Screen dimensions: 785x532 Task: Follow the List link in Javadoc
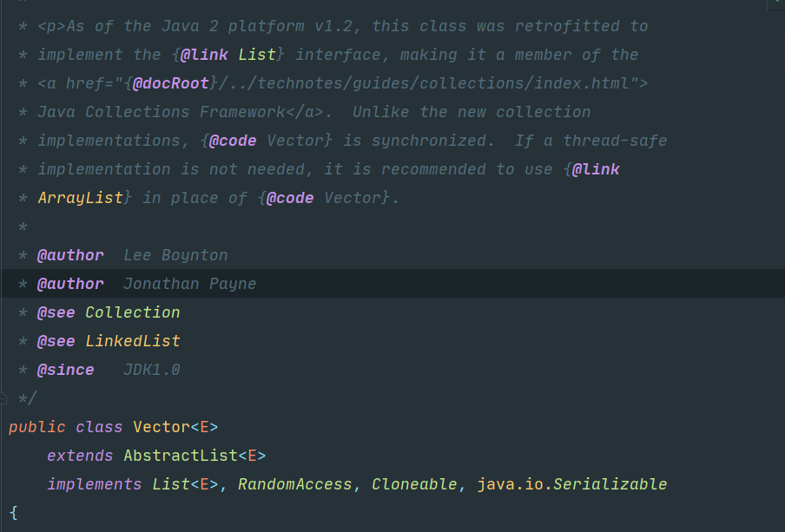tap(257, 55)
